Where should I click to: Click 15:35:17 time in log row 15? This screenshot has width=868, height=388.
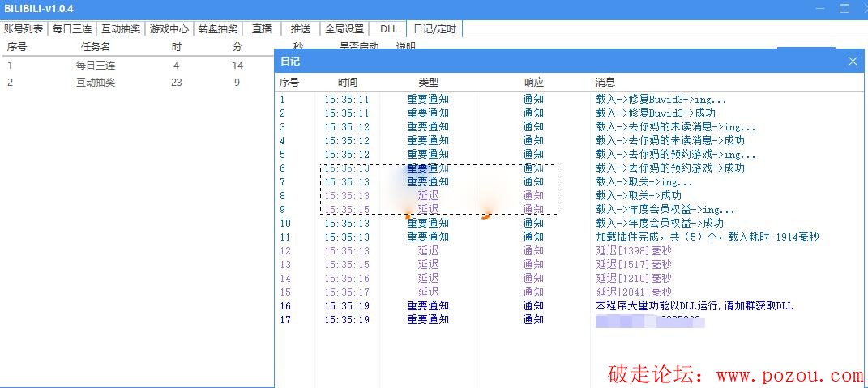click(x=347, y=292)
